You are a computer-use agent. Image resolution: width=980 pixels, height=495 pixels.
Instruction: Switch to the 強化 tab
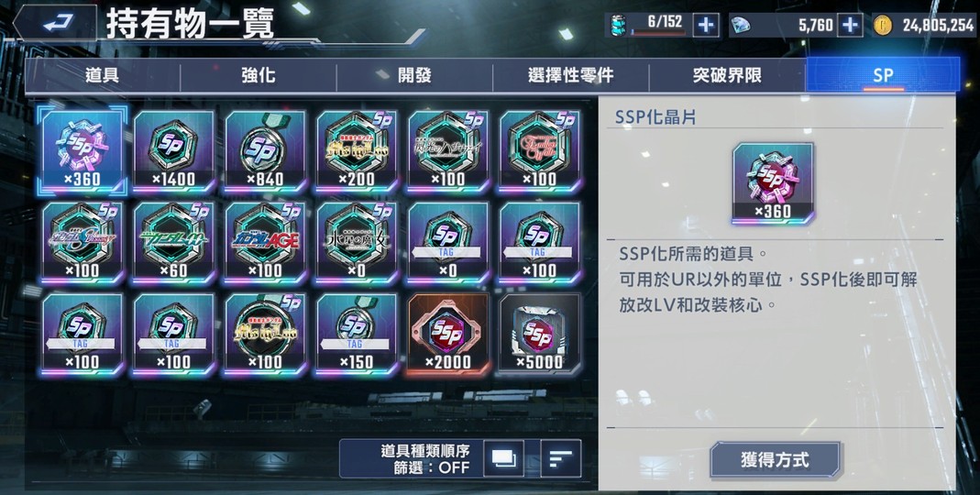[x=259, y=75]
